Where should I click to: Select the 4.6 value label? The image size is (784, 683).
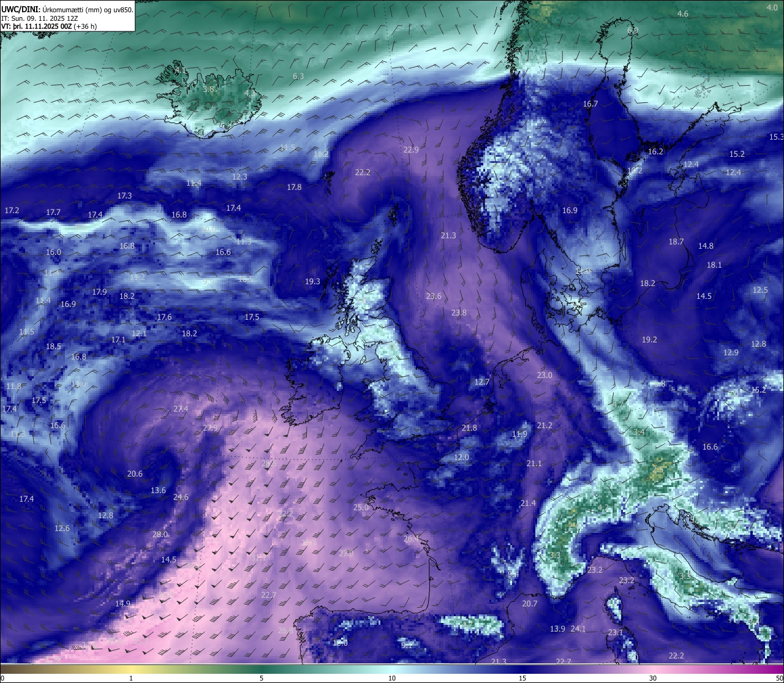point(682,13)
